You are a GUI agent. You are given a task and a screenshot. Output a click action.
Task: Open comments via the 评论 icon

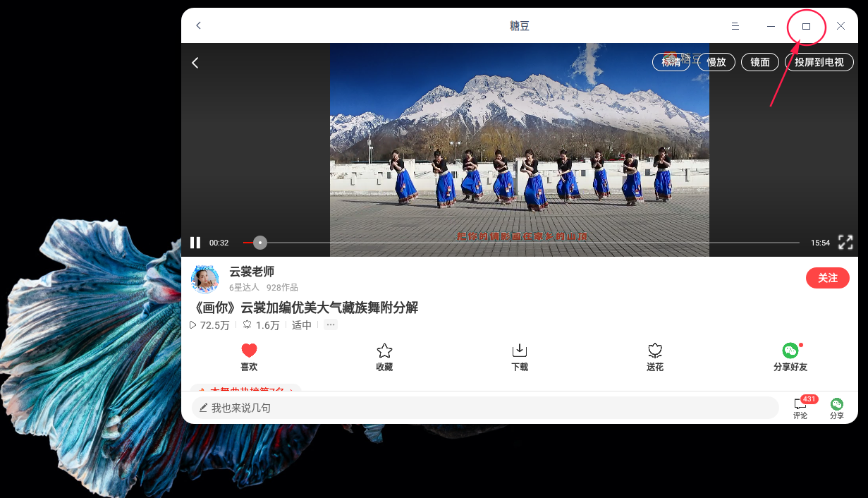[x=800, y=407]
